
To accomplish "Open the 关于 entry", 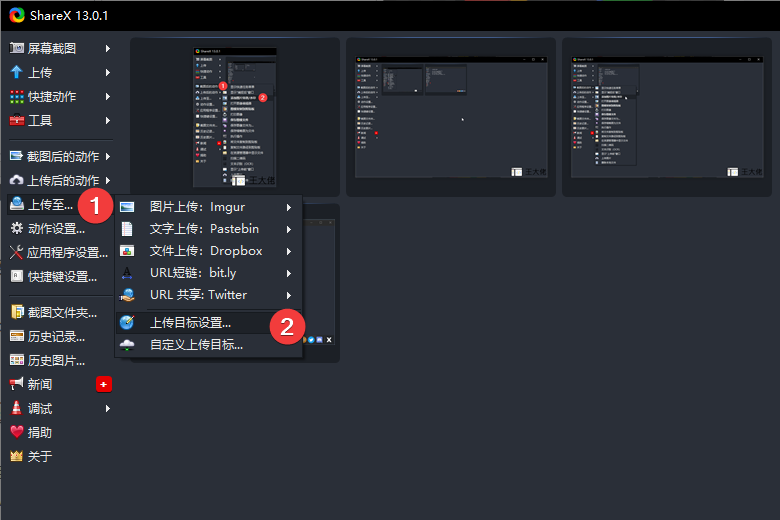I will [x=60, y=456].
